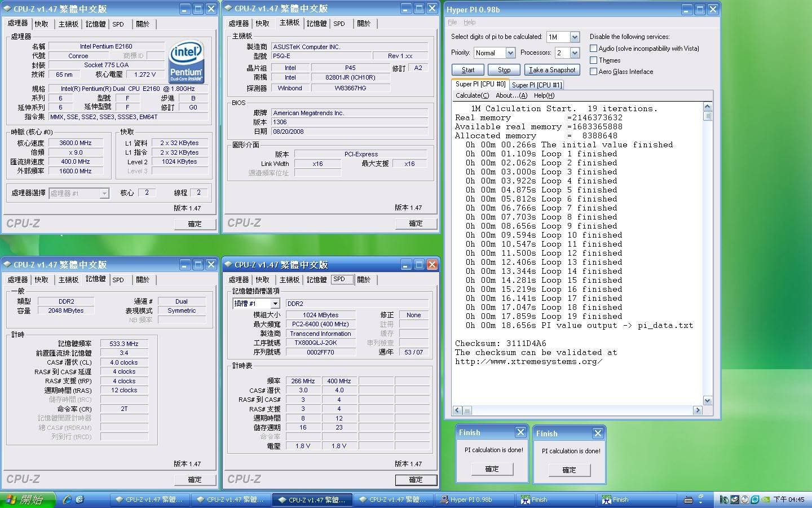Click the Intel Pentium logo in CPU-Z

pyautogui.click(x=187, y=62)
